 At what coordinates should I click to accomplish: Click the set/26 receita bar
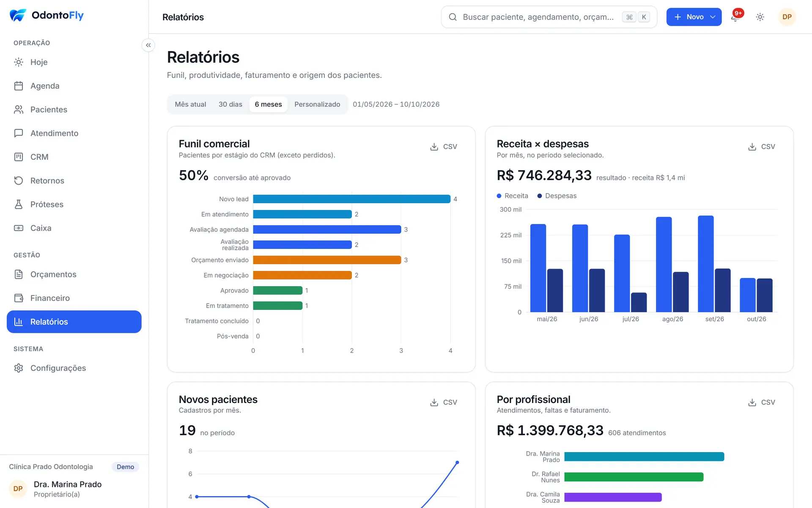pyautogui.click(x=706, y=264)
